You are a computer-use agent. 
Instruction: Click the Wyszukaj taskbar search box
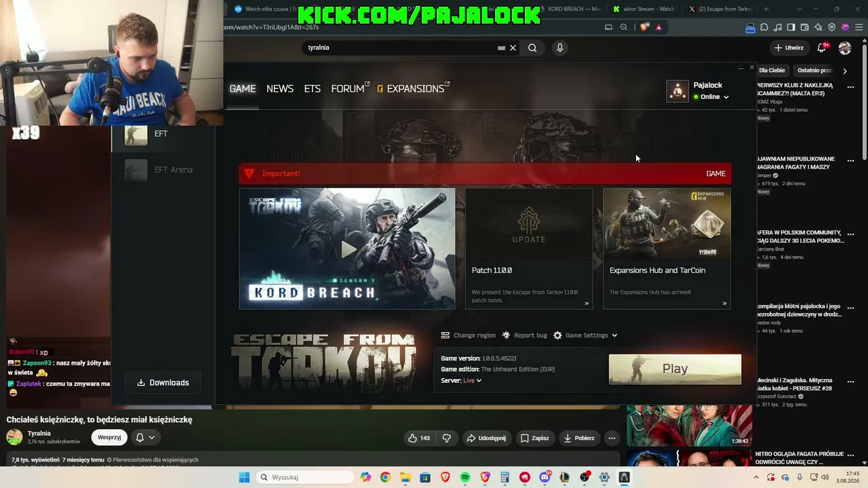point(304,477)
